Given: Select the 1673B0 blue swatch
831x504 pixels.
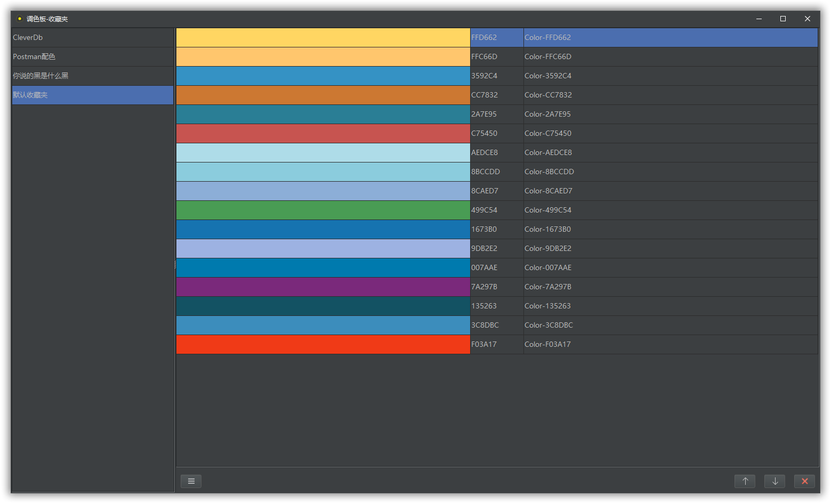Looking at the screenshot, I should pos(323,229).
